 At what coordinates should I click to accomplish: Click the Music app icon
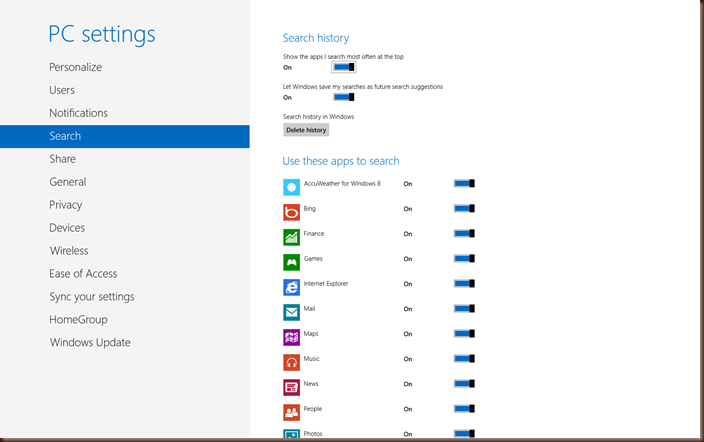(x=291, y=362)
